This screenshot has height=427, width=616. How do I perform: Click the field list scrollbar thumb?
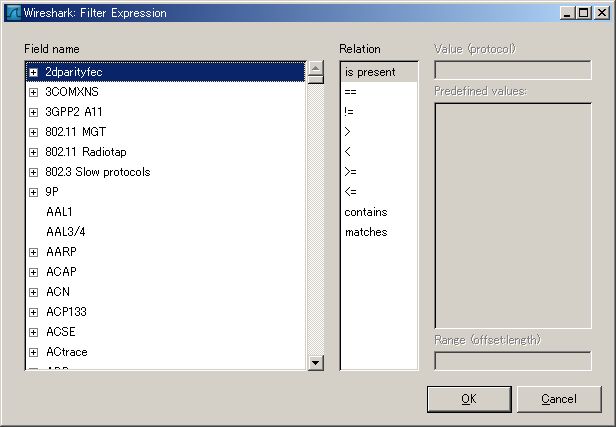pos(315,79)
